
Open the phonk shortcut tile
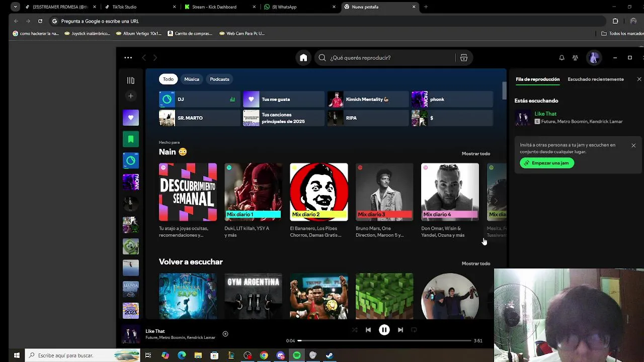452,100
